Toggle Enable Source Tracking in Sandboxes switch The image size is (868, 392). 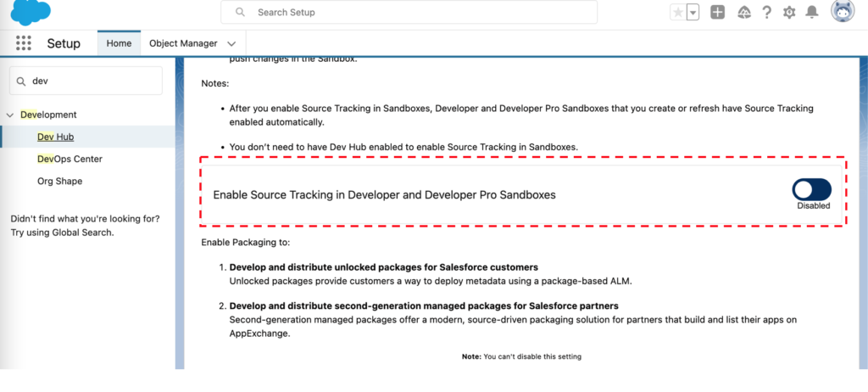811,189
